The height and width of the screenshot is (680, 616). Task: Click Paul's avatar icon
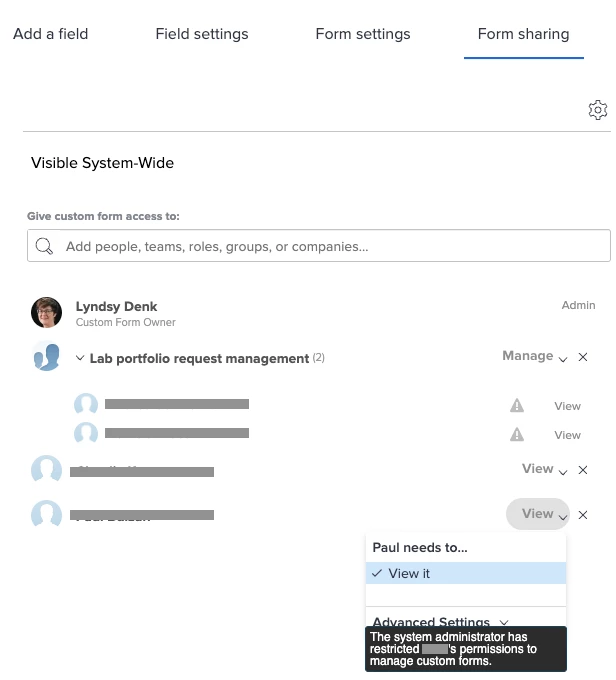click(46, 514)
